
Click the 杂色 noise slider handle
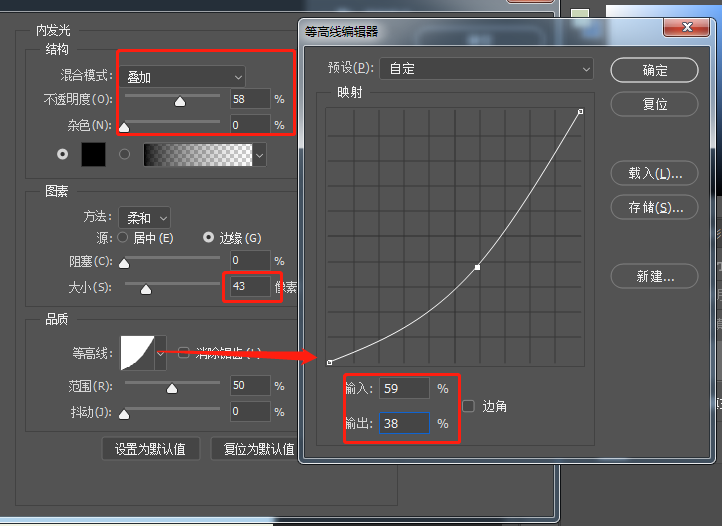coord(124,127)
